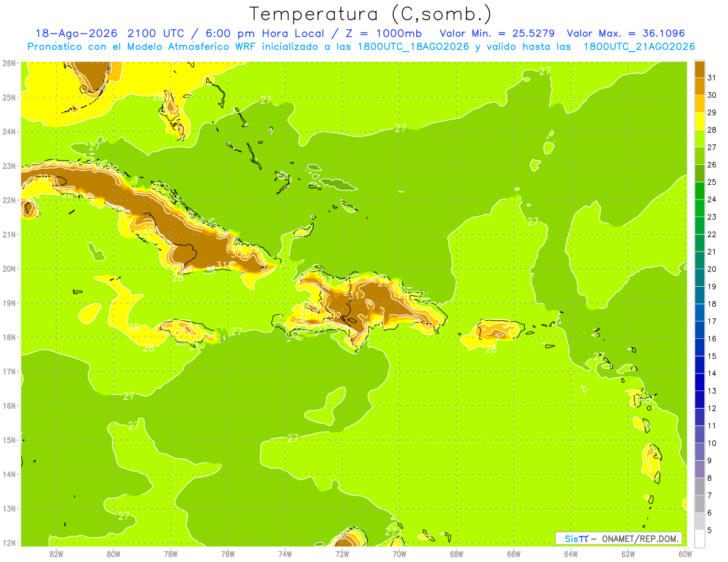
Task: Select gray swatch between 6 and 7
Action: click(x=699, y=504)
